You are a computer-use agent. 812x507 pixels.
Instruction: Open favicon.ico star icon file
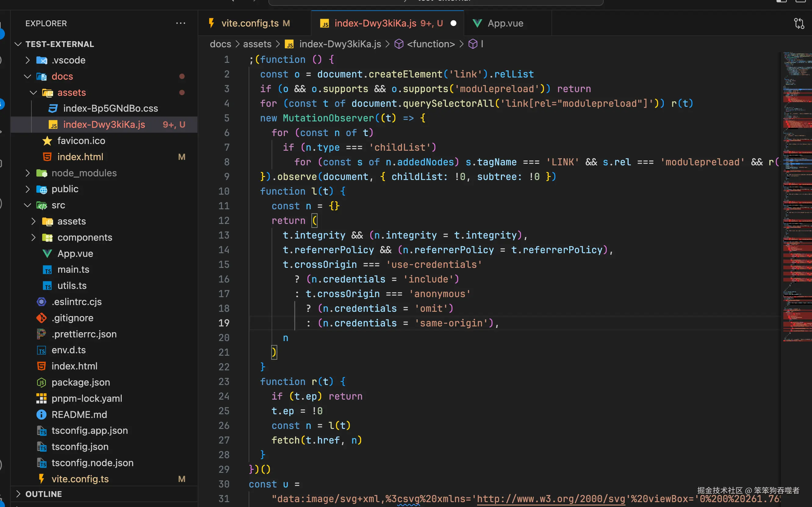coord(81,141)
